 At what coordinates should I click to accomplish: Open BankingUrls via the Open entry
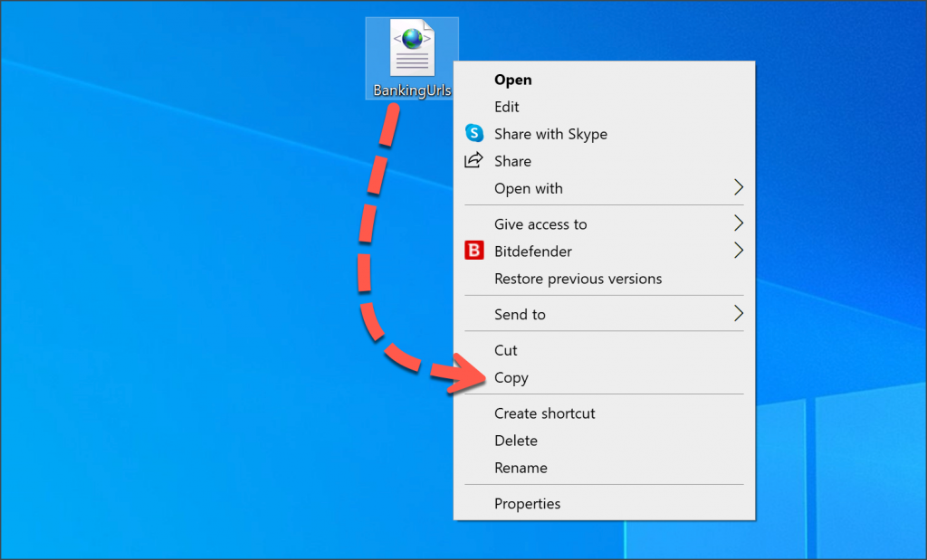pos(512,80)
